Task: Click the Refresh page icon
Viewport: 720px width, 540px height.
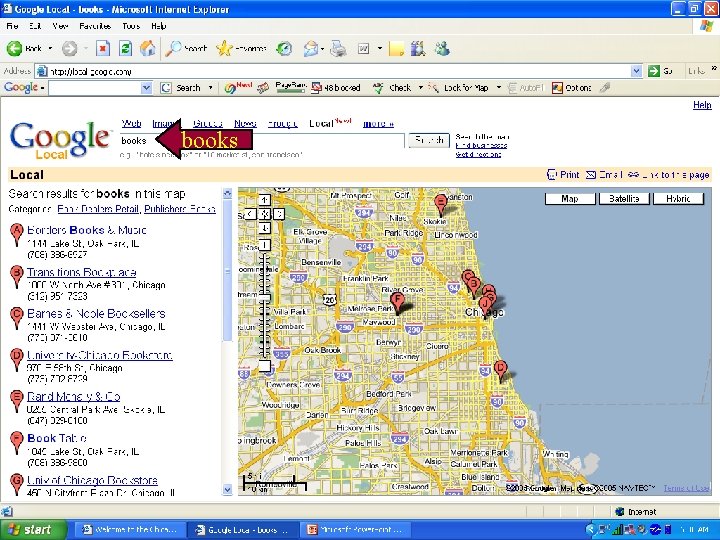Action: click(125, 48)
